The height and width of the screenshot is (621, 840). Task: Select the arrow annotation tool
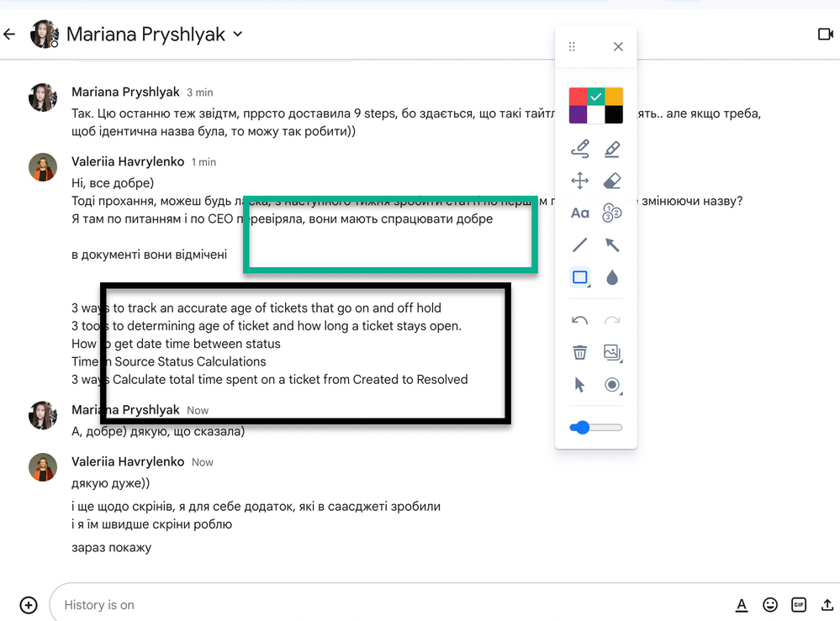pos(612,245)
